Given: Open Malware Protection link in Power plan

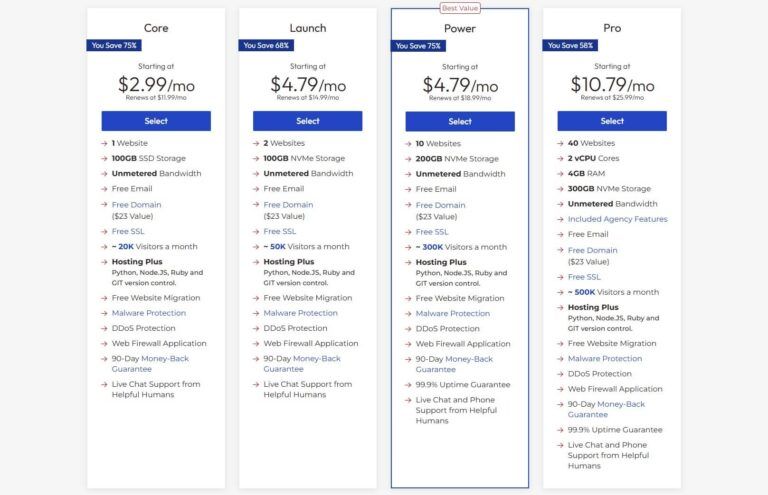Looking at the screenshot, I should 453,313.
